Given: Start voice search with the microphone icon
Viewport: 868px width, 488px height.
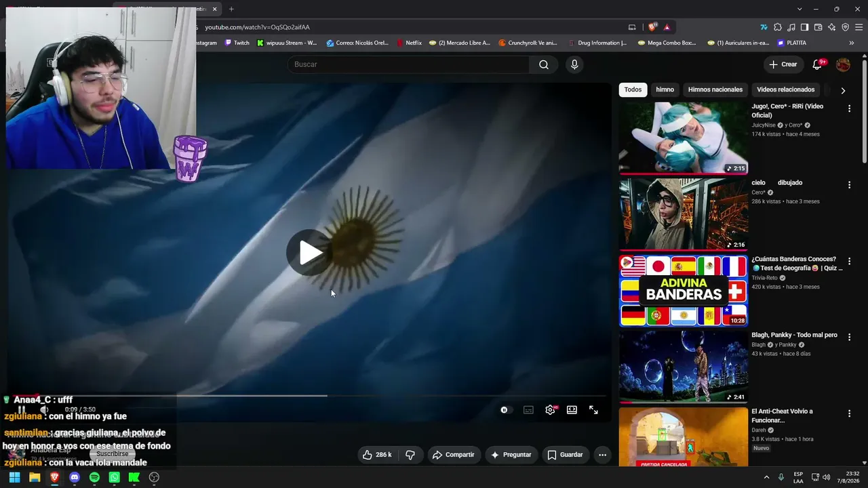Looking at the screenshot, I should pyautogui.click(x=574, y=64).
